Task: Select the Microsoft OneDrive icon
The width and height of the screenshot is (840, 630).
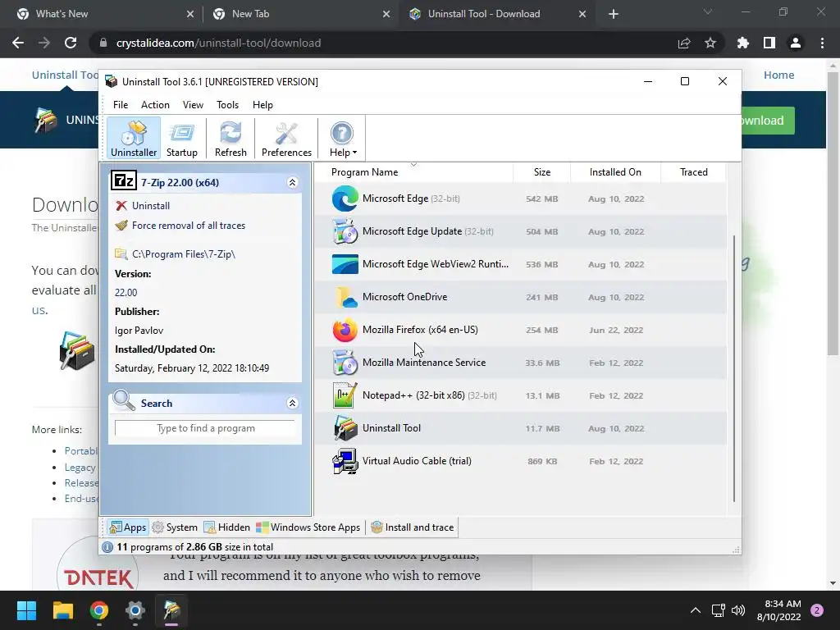Action: tap(345, 297)
